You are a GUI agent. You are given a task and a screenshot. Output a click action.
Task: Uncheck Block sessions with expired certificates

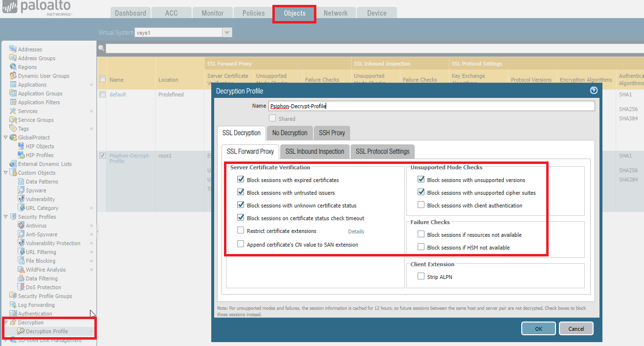(x=240, y=179)
